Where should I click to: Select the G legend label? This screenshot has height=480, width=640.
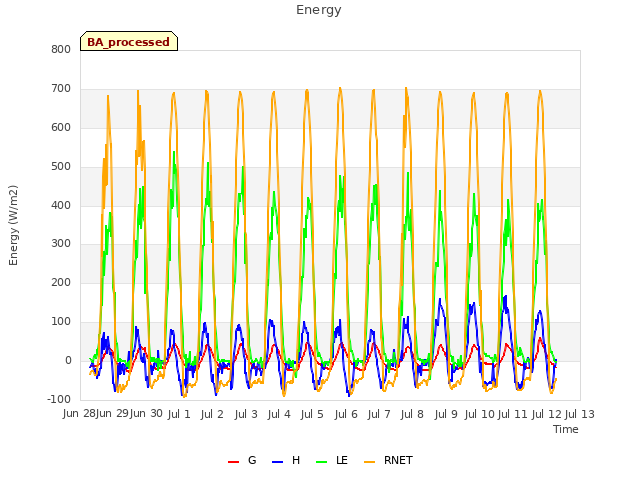252,460
